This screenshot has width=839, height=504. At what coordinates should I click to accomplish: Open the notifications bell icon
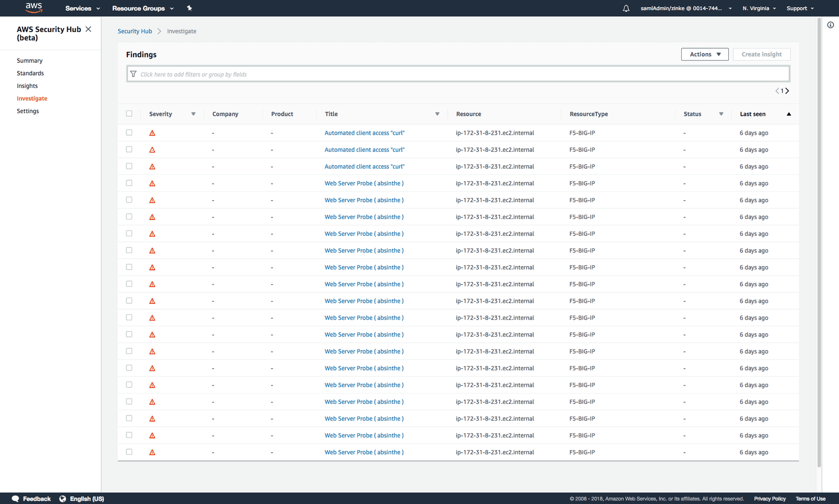[x=626, y=8]
